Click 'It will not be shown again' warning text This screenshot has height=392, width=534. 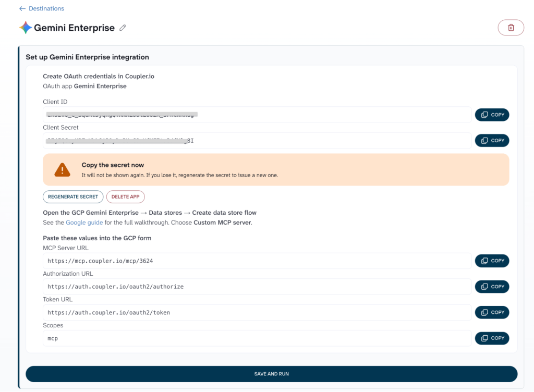(x=179, y=175)
